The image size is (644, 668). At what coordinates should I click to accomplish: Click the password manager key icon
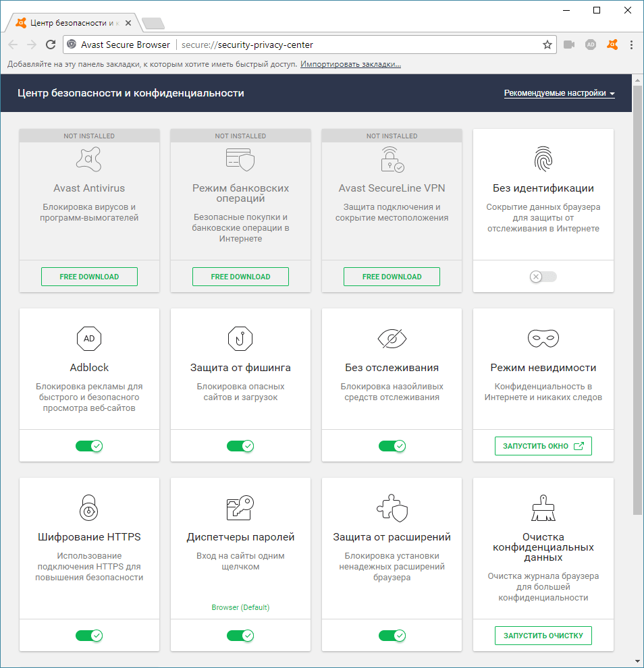(x=240, y=507)
